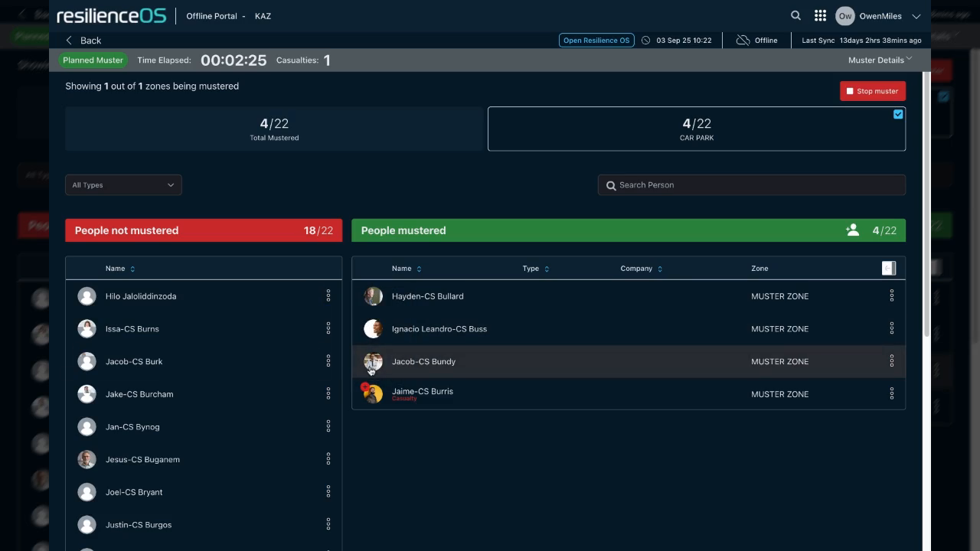Expand Muster Details
This screenshot has height=551, width=980.
point(880,60)
